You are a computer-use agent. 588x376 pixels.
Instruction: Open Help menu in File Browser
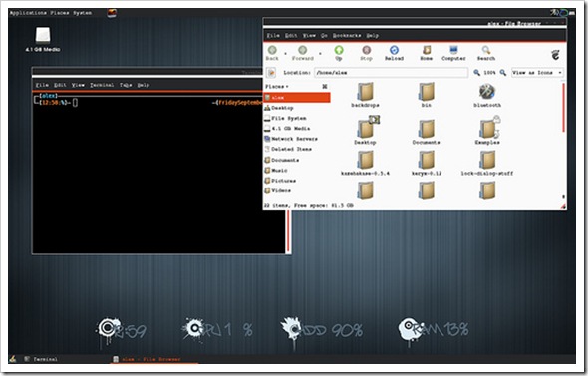372,35
